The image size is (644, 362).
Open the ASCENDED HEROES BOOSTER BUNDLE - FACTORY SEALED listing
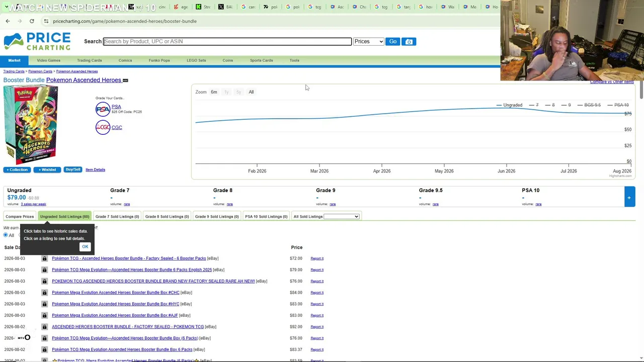[x=128, y=327]
